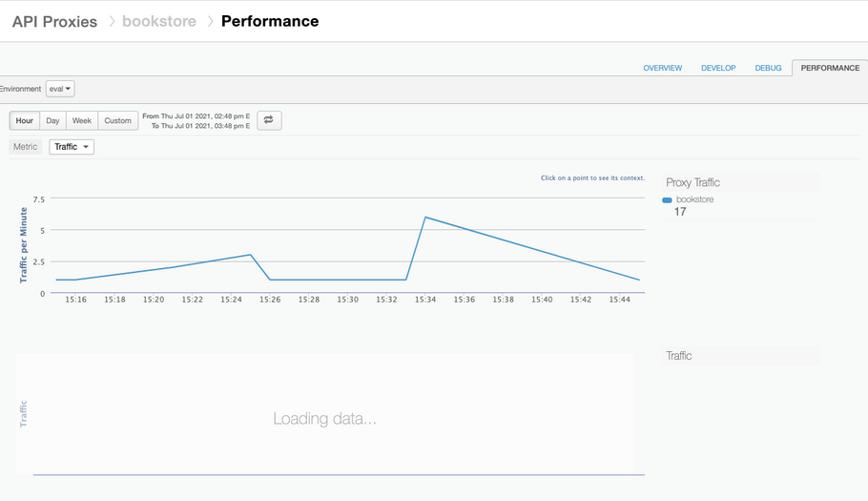Go to the Overview tab
868x501 pixels.
coord(662,69)
